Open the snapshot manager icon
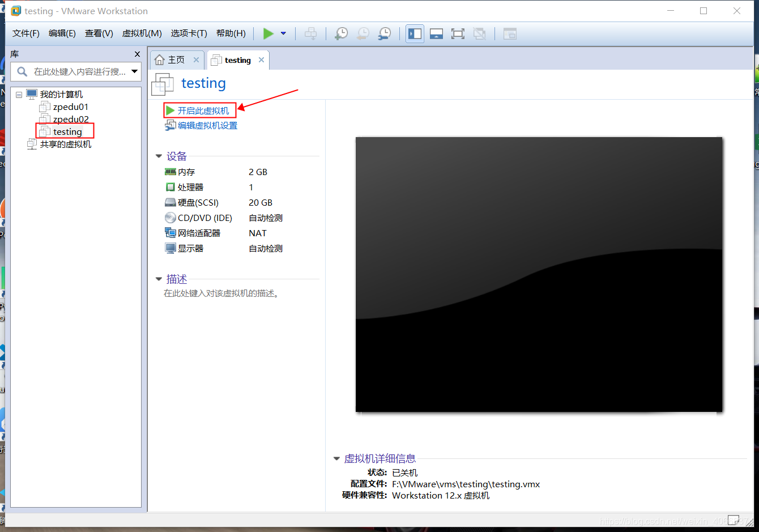759x532 pixels. point(384,33)
